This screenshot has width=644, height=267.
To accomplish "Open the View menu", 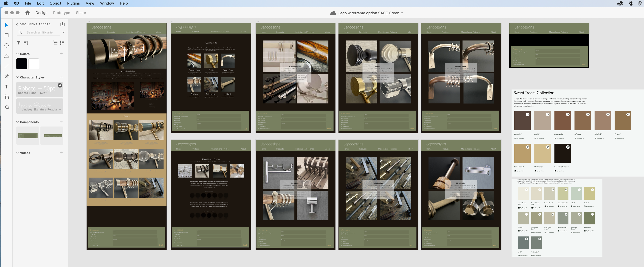I will click(x=90, y=3).
